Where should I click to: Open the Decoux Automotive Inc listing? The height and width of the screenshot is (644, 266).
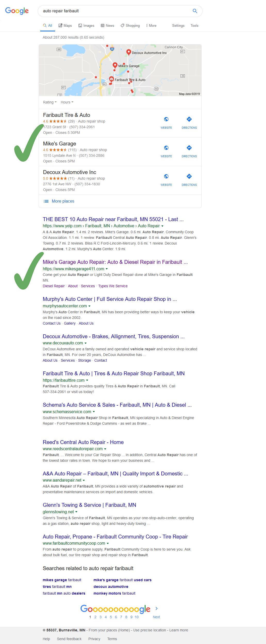coord(70,172)
